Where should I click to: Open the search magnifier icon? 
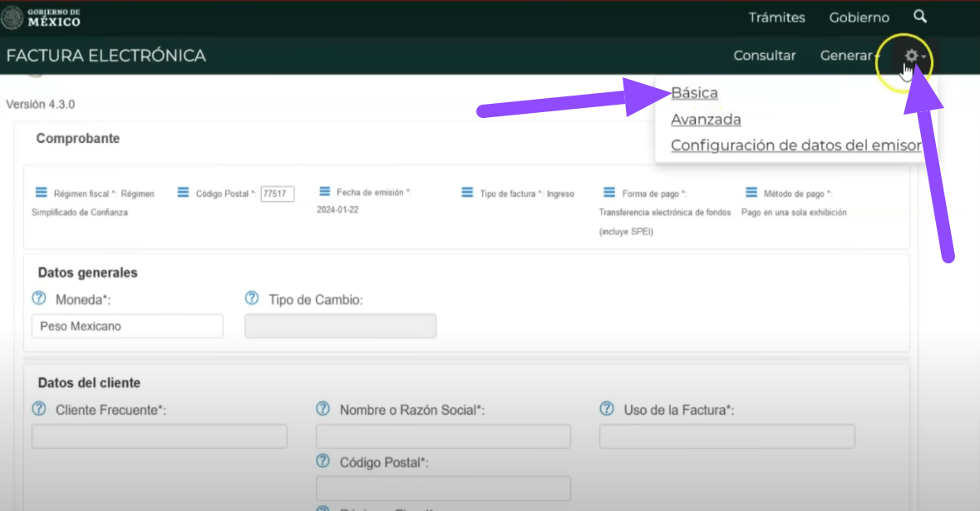919,17
